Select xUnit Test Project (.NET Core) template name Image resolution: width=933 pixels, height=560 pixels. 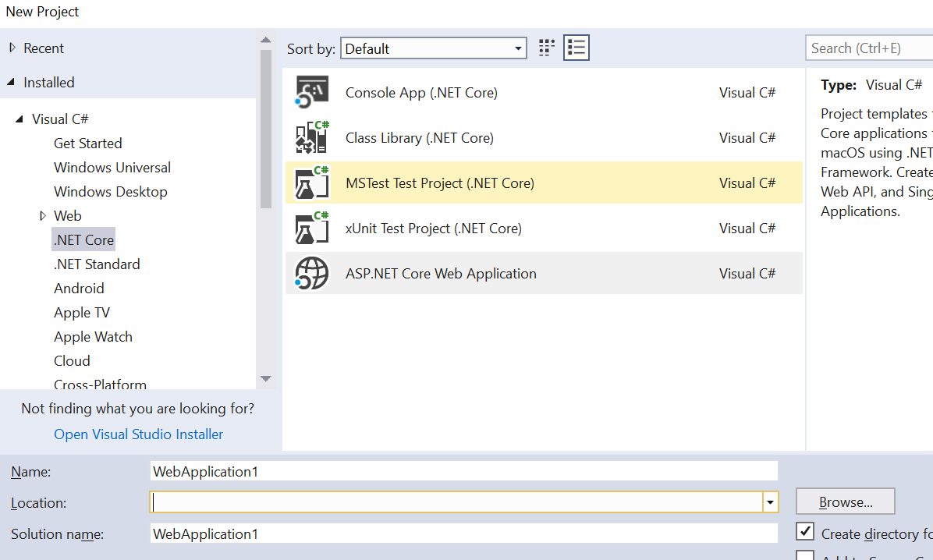[x=433, y=229]
